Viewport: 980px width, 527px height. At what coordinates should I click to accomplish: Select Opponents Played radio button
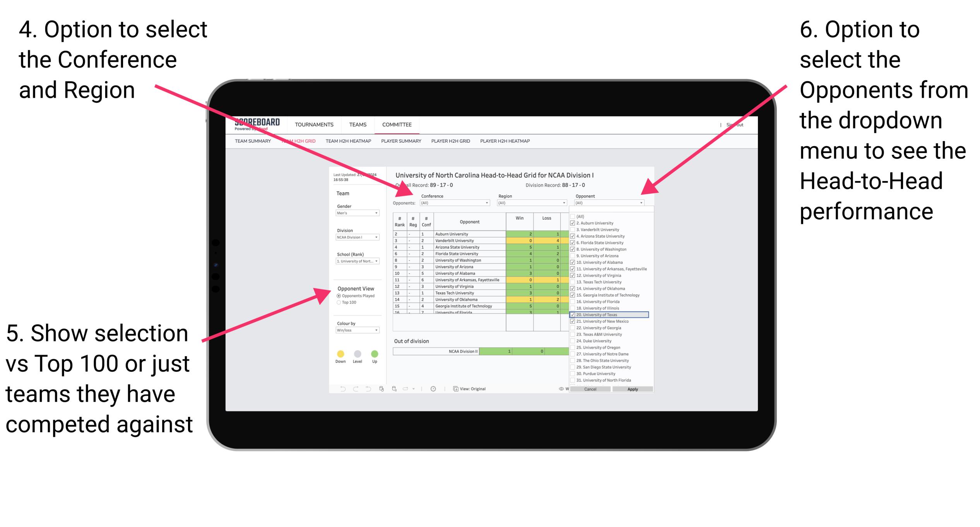[x=339, y=295]
